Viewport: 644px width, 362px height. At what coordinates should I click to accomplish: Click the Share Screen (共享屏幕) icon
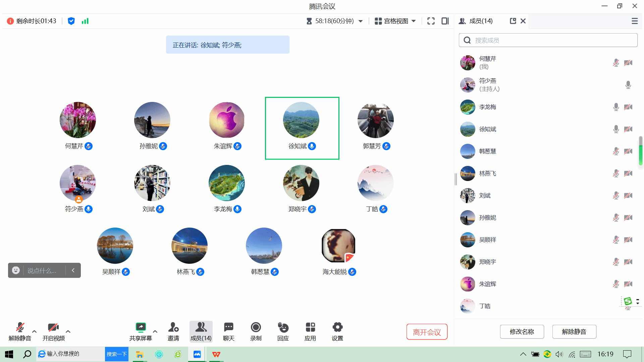(141, 327)
